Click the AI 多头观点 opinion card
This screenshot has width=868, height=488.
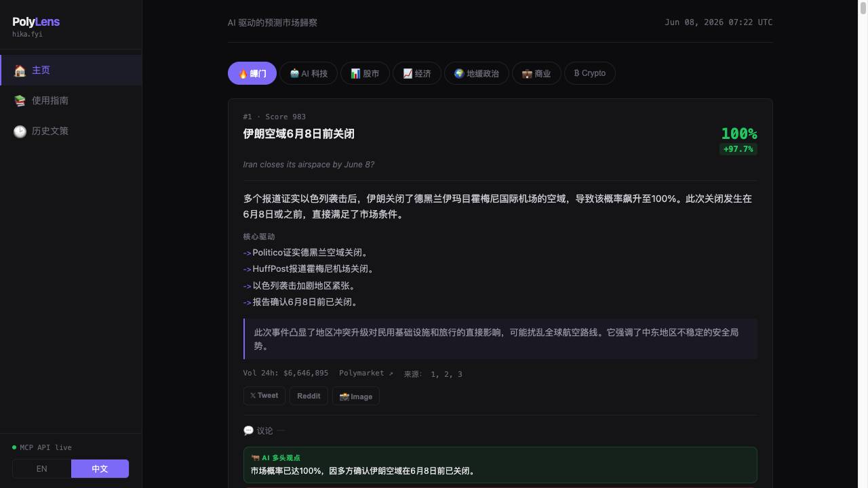pos(500,465)
